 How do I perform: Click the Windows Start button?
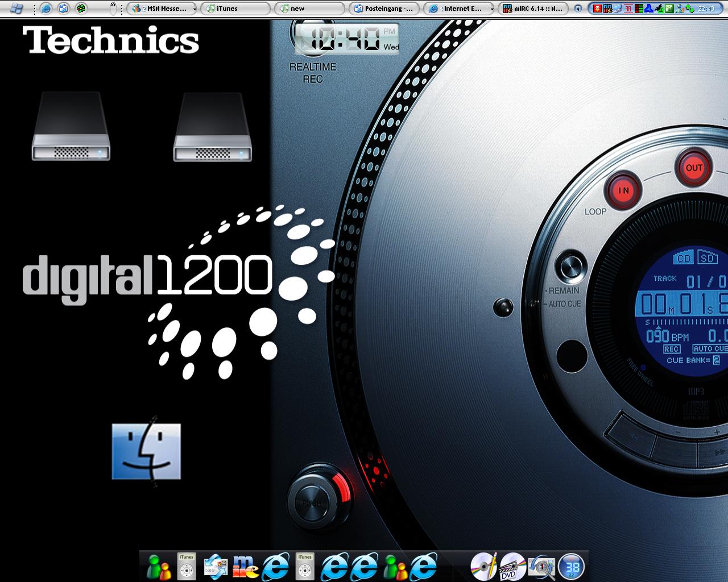16,9
